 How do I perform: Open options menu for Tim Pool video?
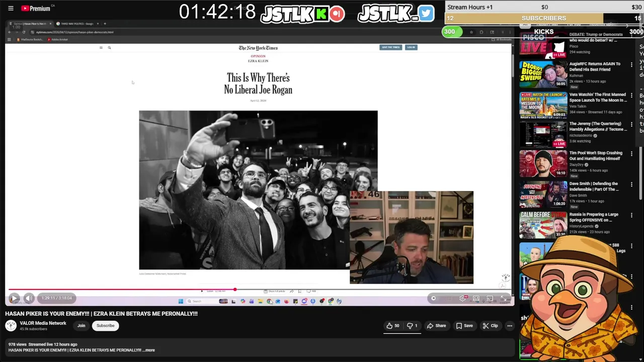point(631,154)
